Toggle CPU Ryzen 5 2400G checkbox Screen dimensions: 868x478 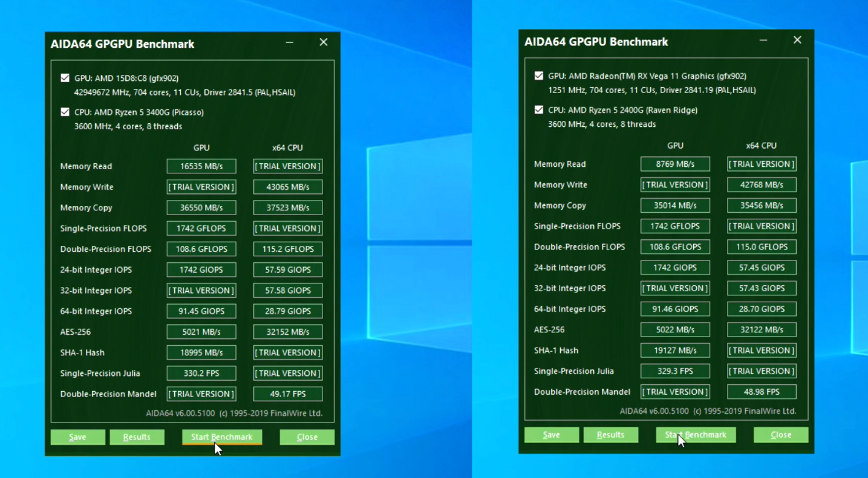coord(538,110)
